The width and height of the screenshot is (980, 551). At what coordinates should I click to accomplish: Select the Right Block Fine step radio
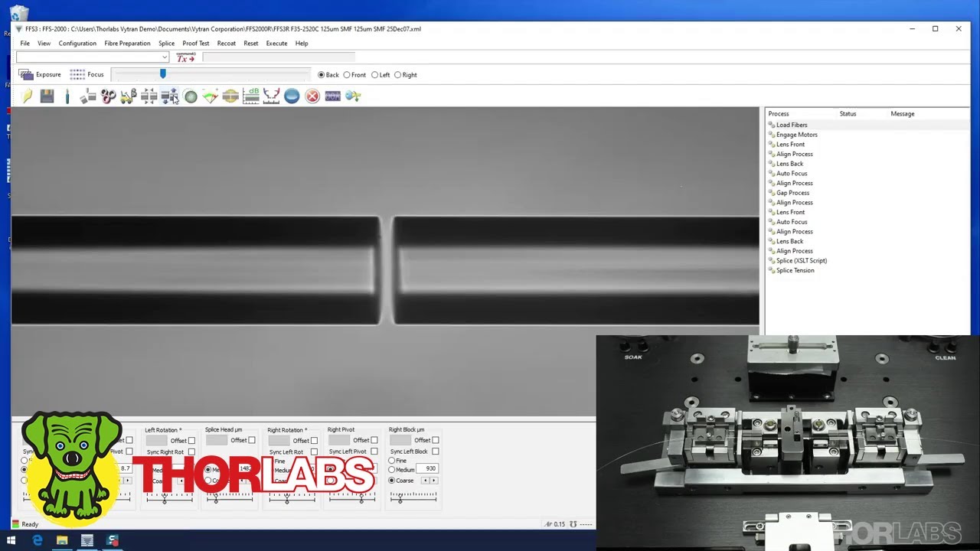coord(392,461)
